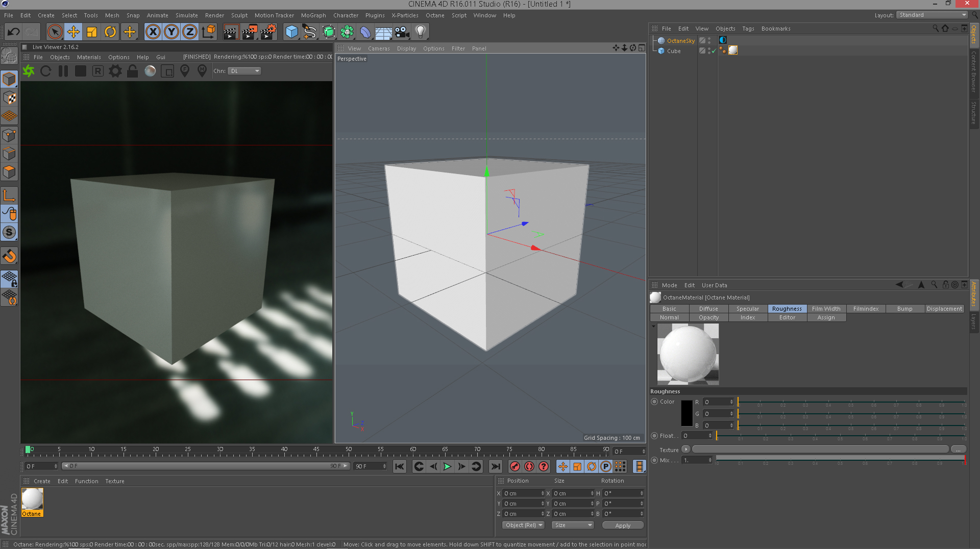
Task: Select the Roughness Color radio button
Action: tap(654, 402)
